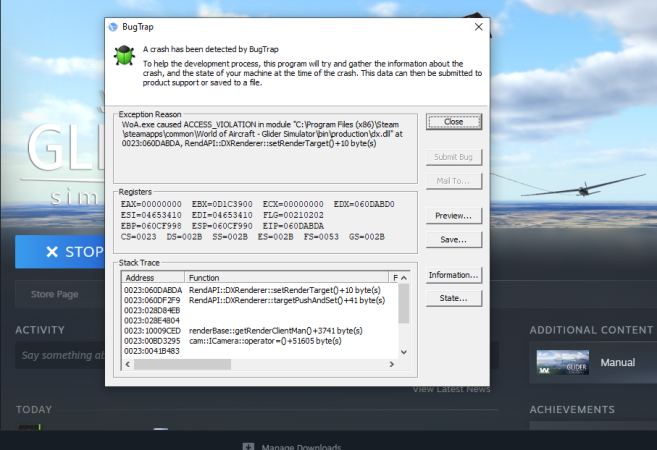
Task: Click the Manage Downloads download icon
Action: 248,447
